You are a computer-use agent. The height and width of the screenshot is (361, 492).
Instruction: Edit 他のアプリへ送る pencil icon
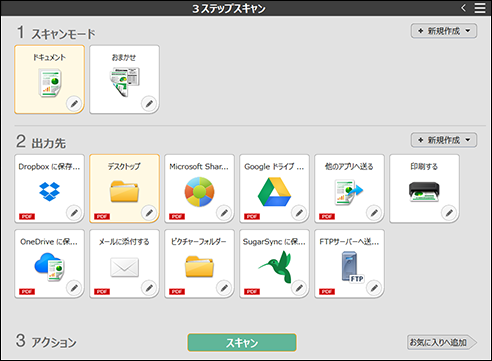click(x=374, y=212)
